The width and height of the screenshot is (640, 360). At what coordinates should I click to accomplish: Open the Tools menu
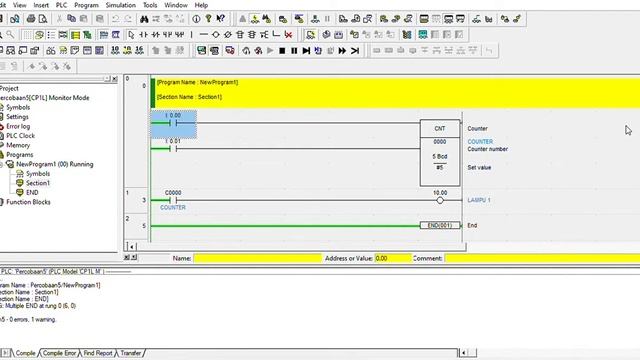(x=150, y=5)
